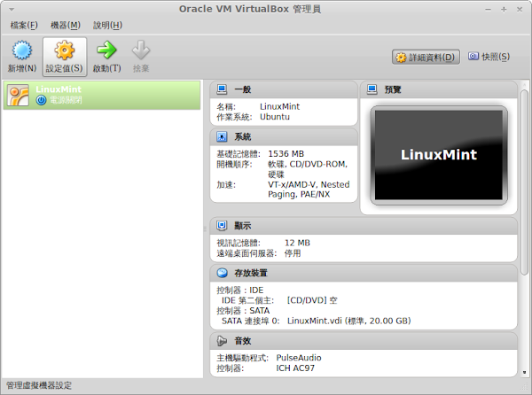532x395 pixels.
Task: Click the '12 MB' video memory value
Action: pyautogui.click(x=297, y=243)
